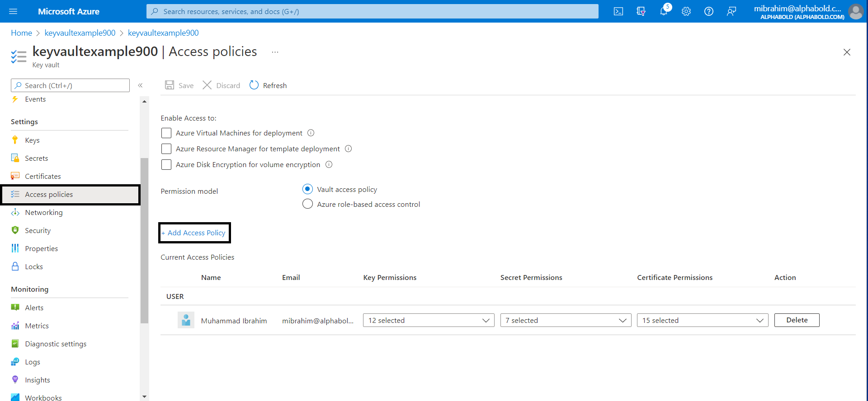Click the Key Permissions column header
Image resolution: width=868 pixels, height=401 pixels.
click(x=390, y=277)
